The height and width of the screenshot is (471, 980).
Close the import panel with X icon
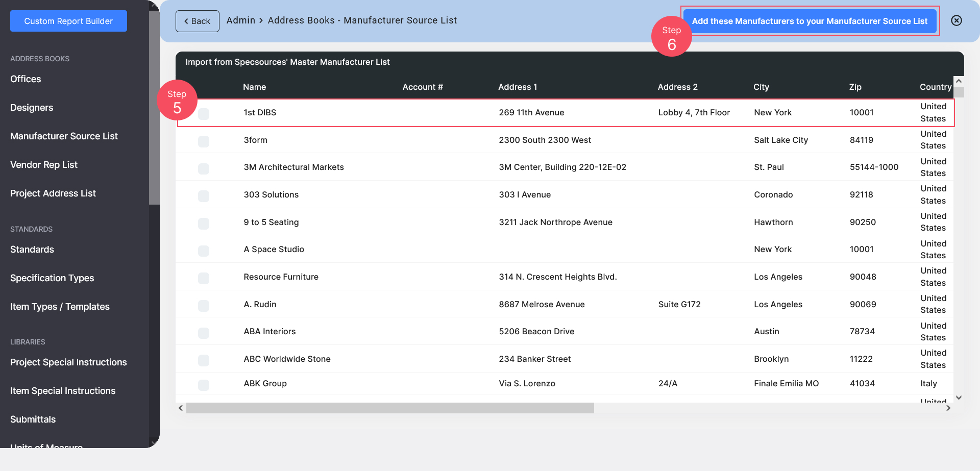pos(957,20)
